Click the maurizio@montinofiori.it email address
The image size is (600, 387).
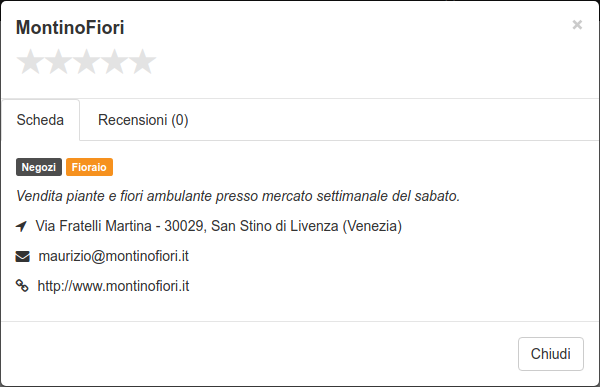[114, 256]
